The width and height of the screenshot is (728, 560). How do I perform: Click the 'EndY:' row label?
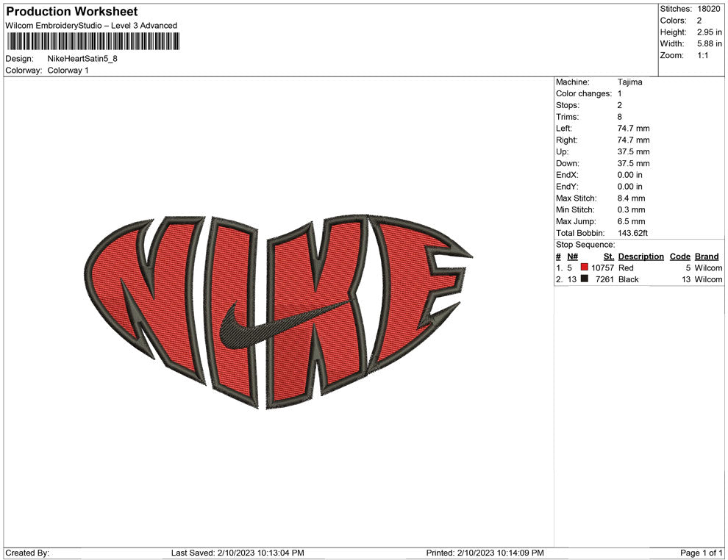(567, 187)
